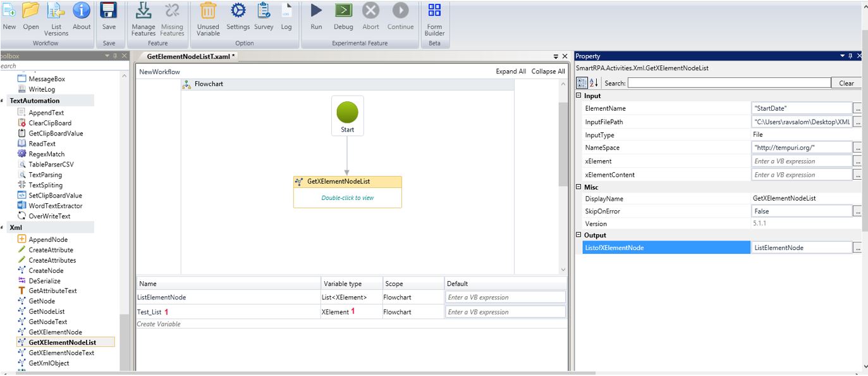
Task: Click the Manage Features icon
Action: tap(144, 11)
